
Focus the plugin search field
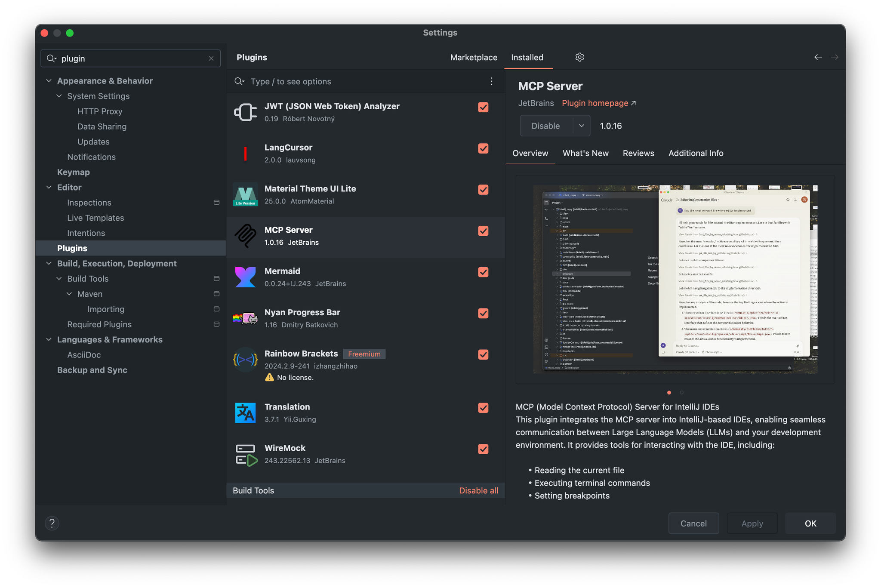coord(366,81)
